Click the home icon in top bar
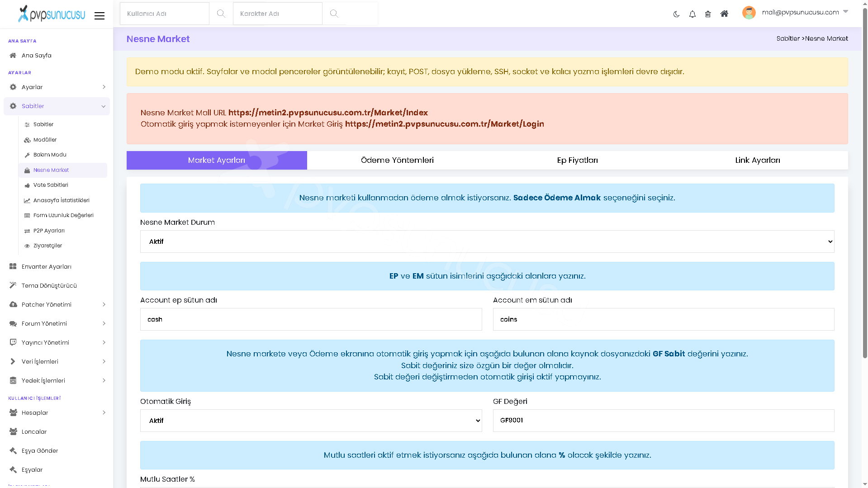Screen dimensions: 868x488 [x=724, y=14]
